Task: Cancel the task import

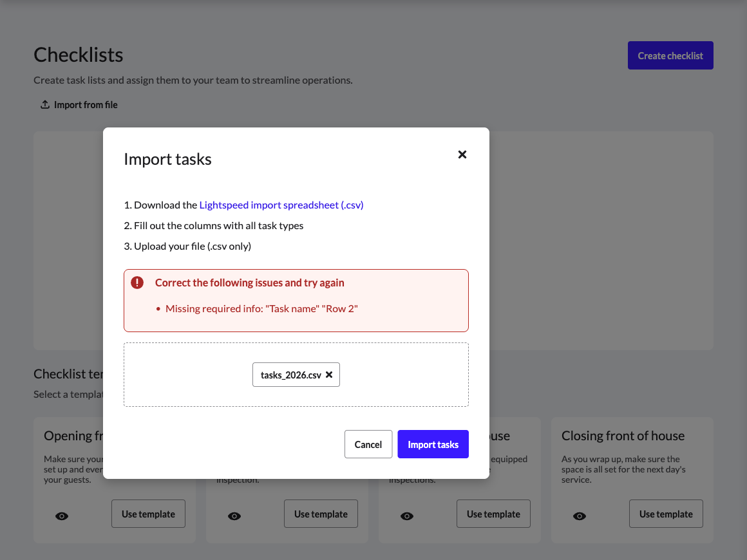Action: coord(368,444)
